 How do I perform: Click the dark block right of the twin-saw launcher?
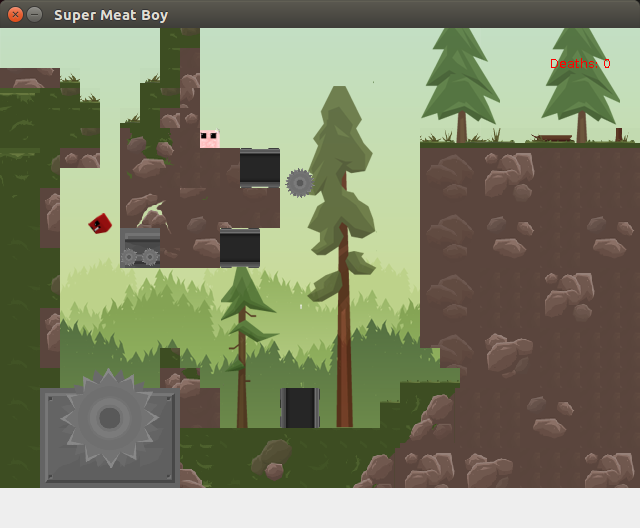click(240, 248)
